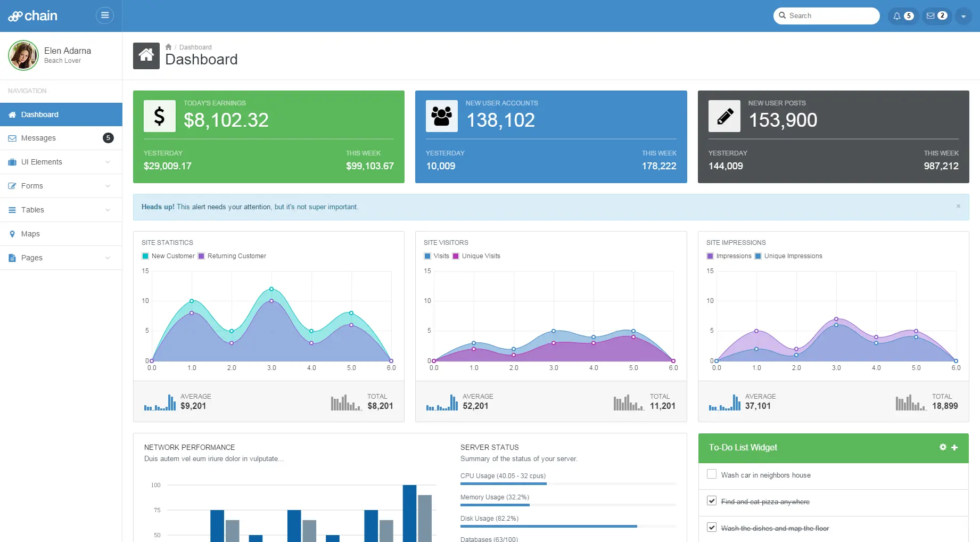The width and height of the screenshot is (980, 542).
Task: Click the small home breadcrumb icon
Action: (x=168, y=47)
